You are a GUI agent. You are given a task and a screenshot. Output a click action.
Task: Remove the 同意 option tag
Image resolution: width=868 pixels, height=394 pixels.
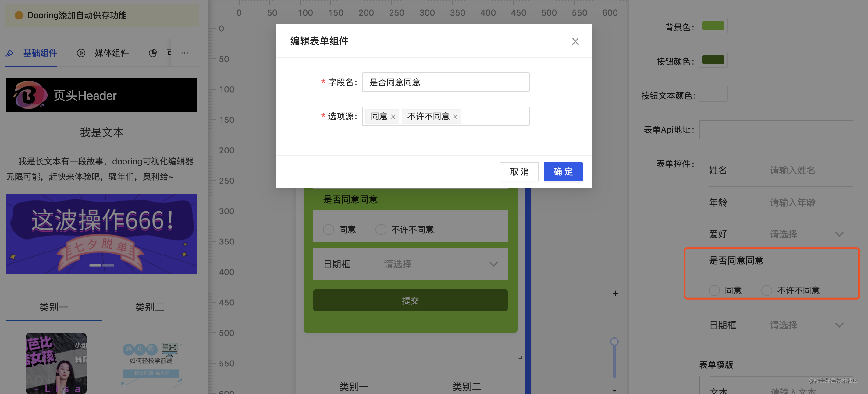click(x=393, y=117)
